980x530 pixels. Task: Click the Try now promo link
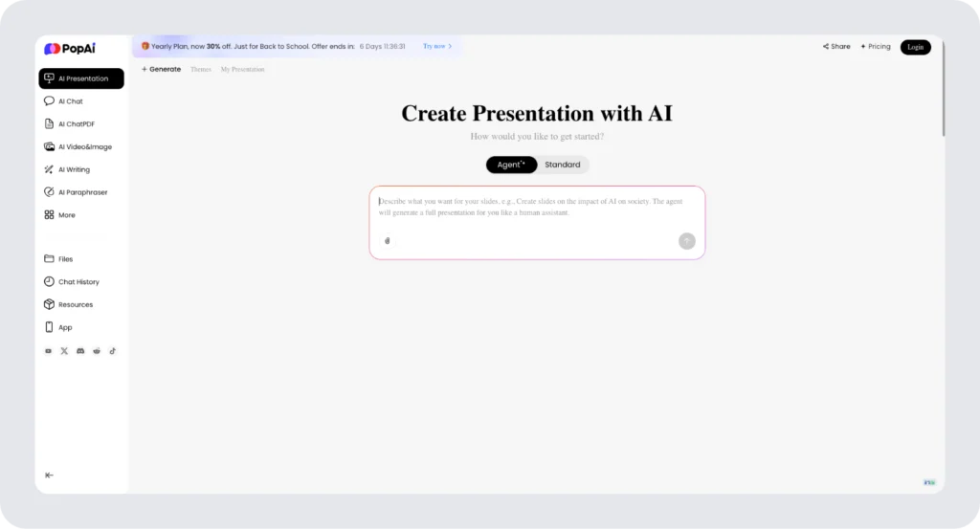[x=437, y=46]
